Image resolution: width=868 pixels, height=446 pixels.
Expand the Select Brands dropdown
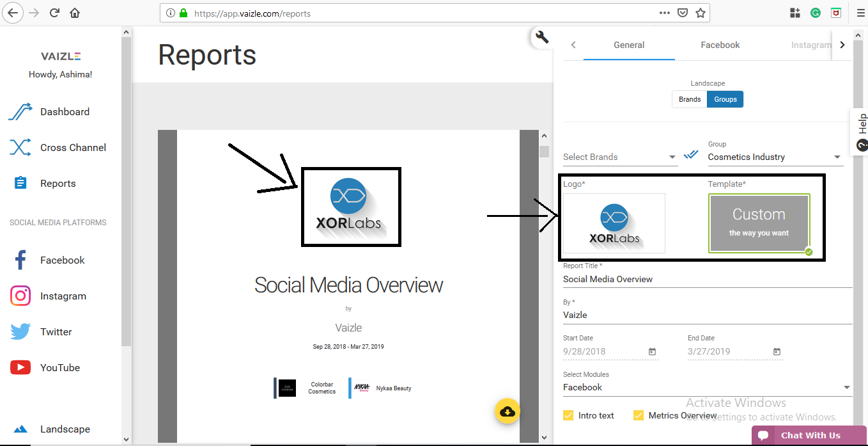619,157
